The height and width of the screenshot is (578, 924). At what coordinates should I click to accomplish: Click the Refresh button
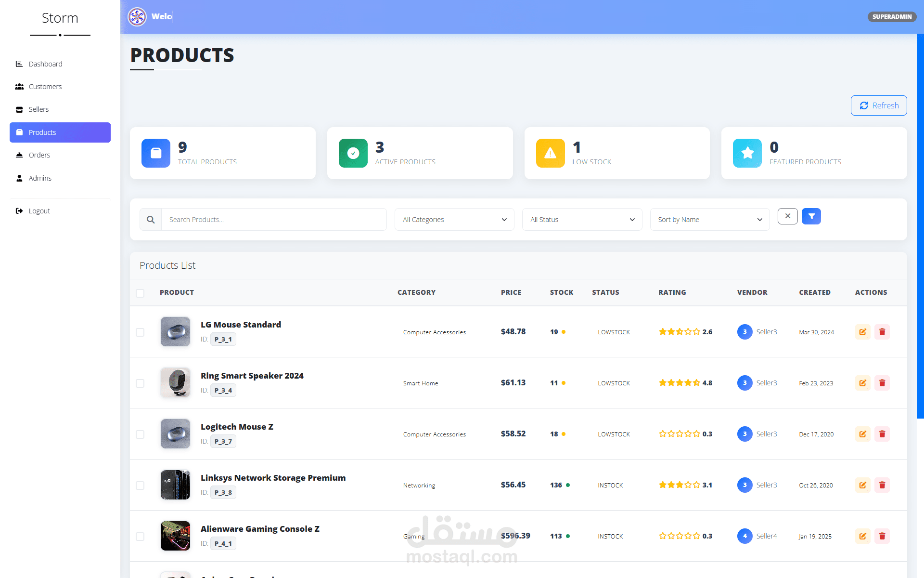[x=878, y=105]
